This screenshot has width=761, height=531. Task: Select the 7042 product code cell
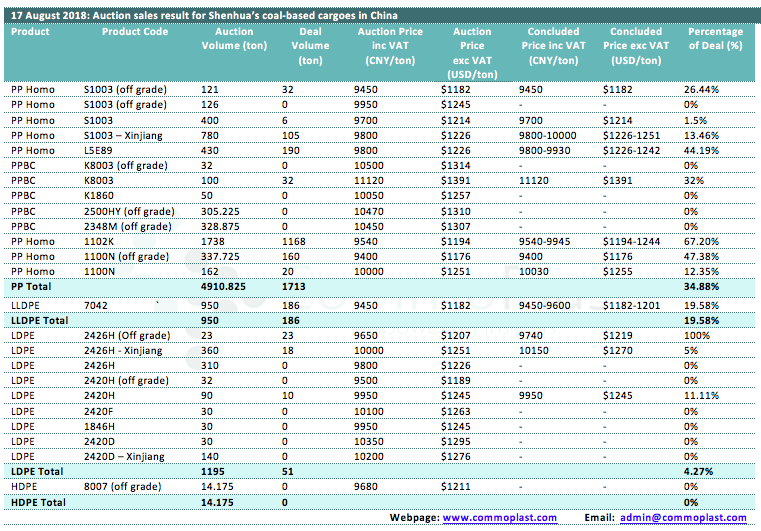pos(96,302)
